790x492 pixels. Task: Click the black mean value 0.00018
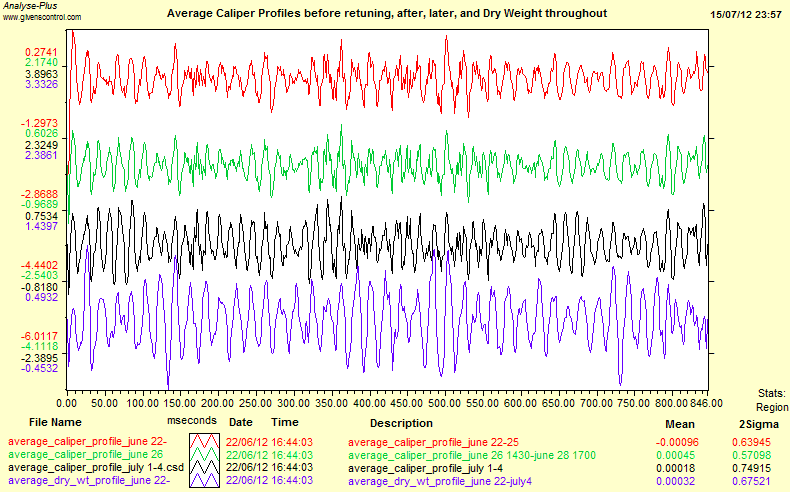[x=676, y=469]
